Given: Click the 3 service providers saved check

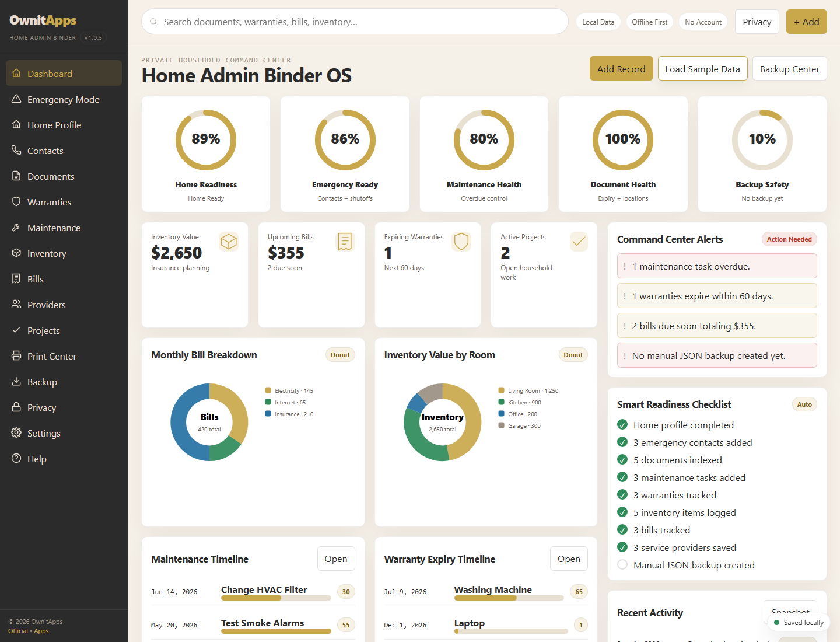Looking at the screenshot, I should (622, 547).
